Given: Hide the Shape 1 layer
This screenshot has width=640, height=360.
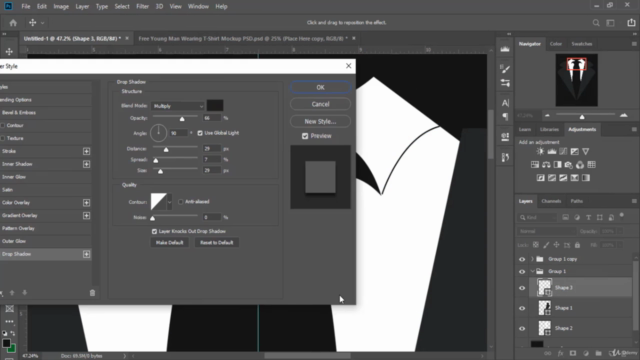Looking at the screenshot, I should click(x=522, y=308).
